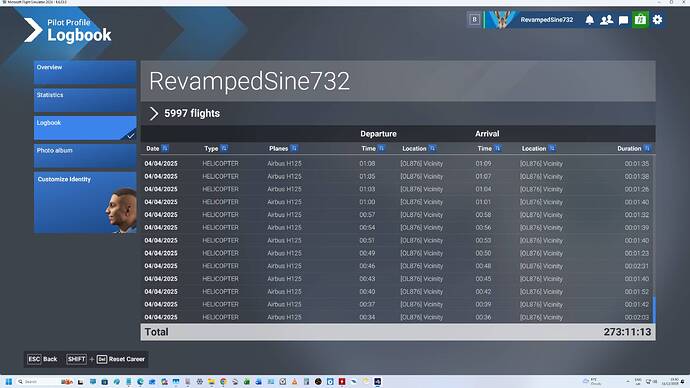Select the Logbook tab
Screen dimensions: 690x388
(85, 128)
